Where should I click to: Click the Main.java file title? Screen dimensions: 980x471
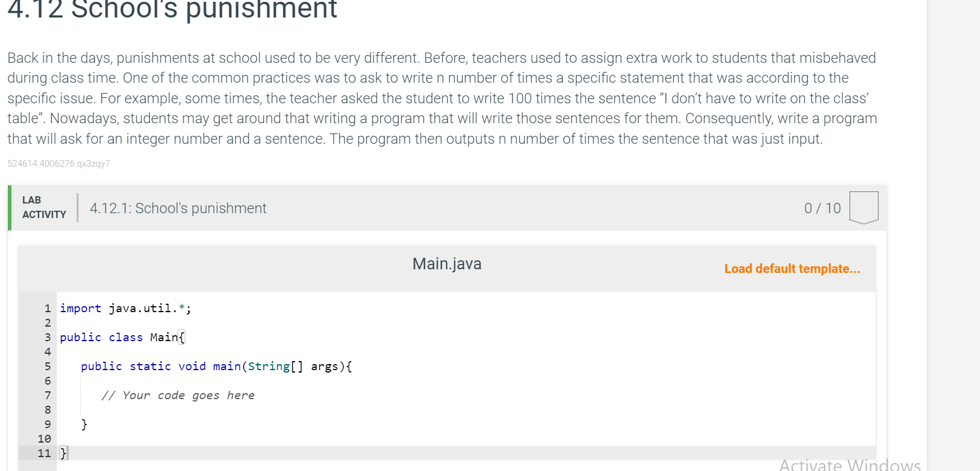pos(446,263)
